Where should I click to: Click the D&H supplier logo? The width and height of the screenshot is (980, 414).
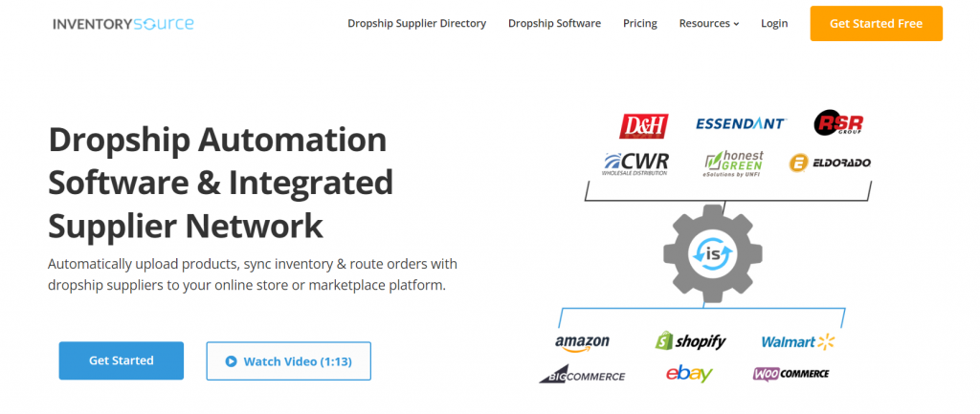click(x=644, y=126)
